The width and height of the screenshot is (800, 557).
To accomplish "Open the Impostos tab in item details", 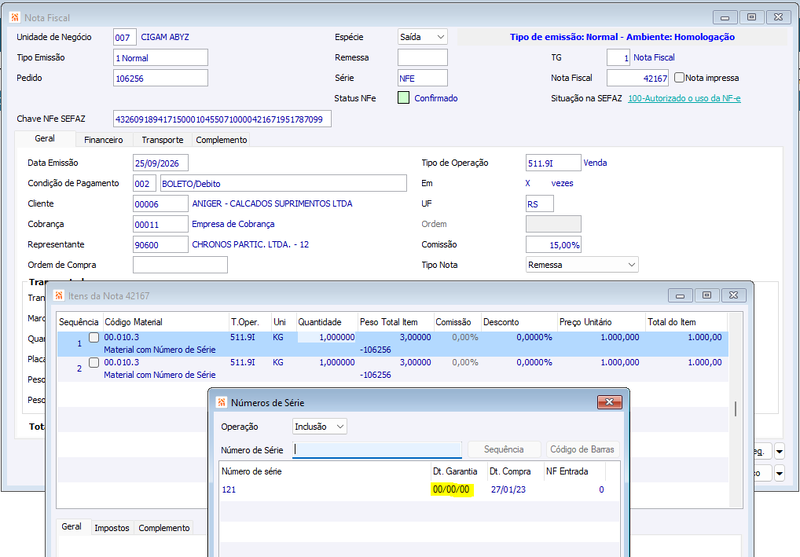I will (x=112, y=528).
